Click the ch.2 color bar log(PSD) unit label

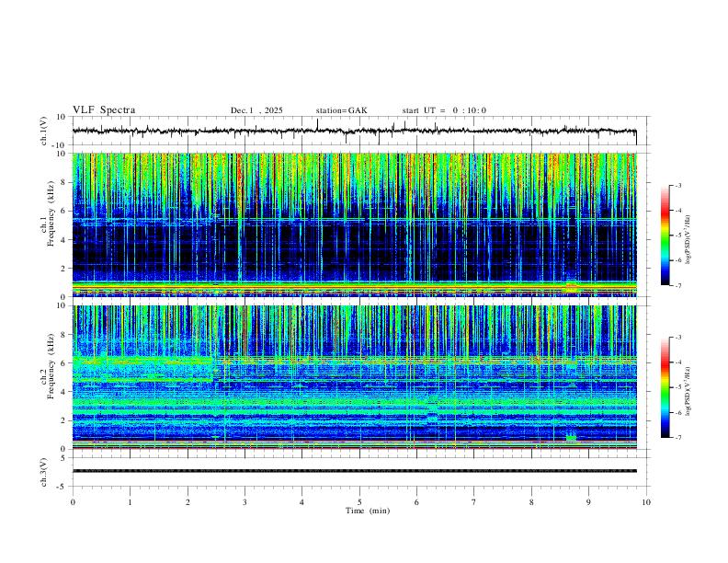point(688,392)
